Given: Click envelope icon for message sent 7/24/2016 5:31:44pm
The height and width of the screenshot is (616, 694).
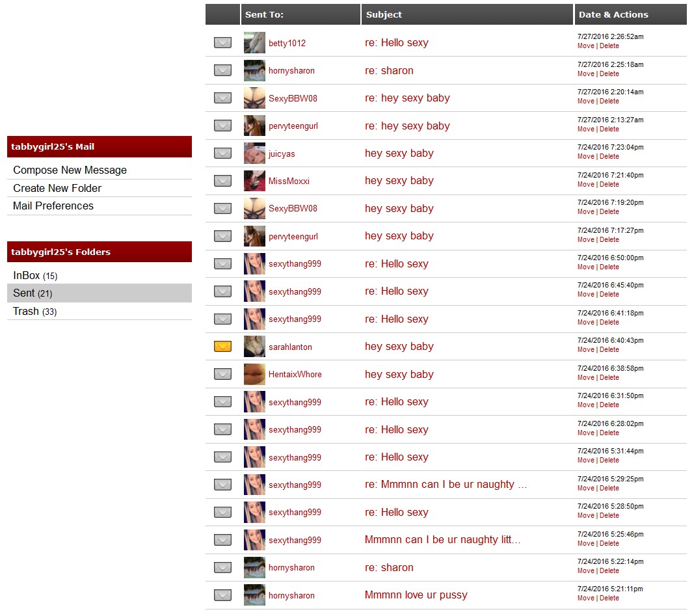Looking at the screenshot, I should 222,457.
